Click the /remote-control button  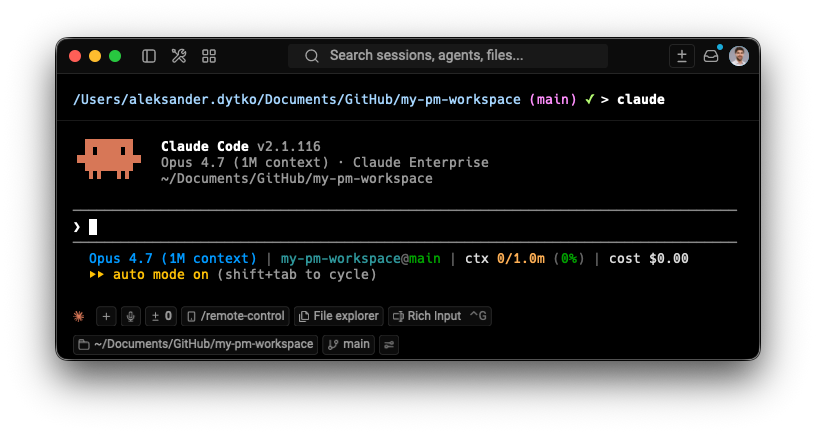[x=235, y=316]
